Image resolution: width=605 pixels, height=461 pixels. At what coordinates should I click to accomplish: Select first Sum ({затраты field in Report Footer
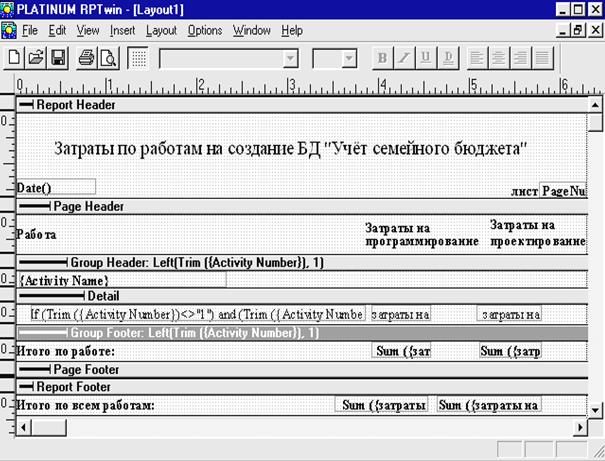pos(381,405)
